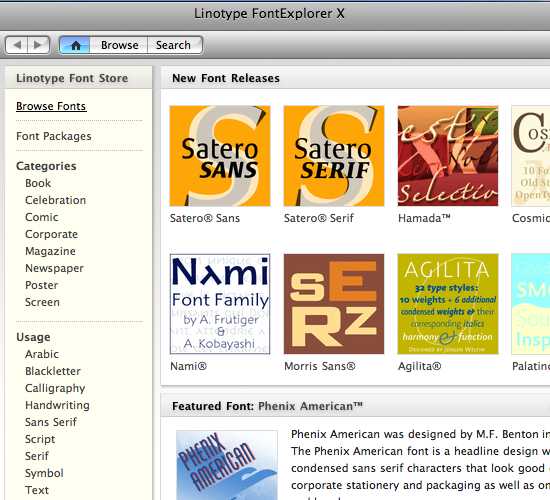Image resolution: width=550 pixels, height=500 pixels.
Task: Click the Featured Font: Phenix American heading
Action: [x=267, y=406]
